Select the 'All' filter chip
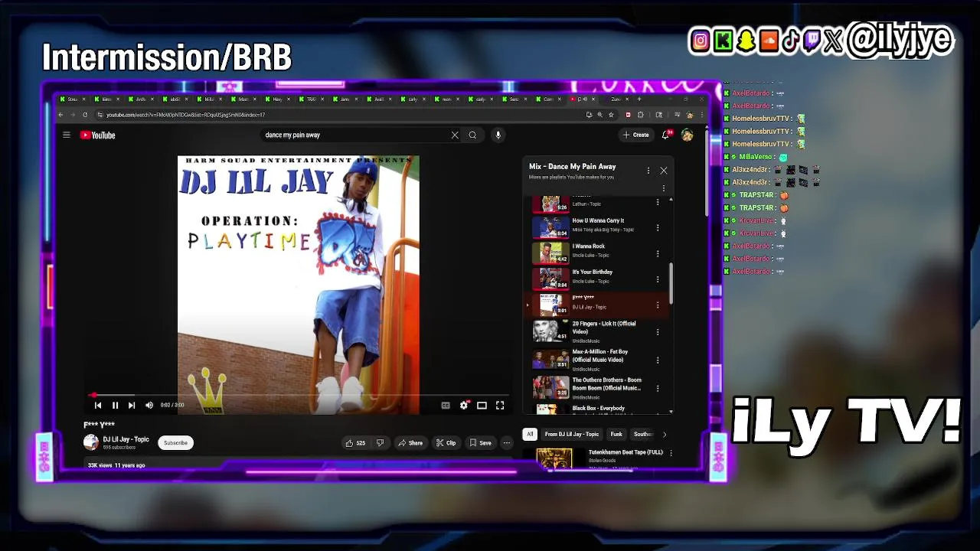 tap(529, 434)
